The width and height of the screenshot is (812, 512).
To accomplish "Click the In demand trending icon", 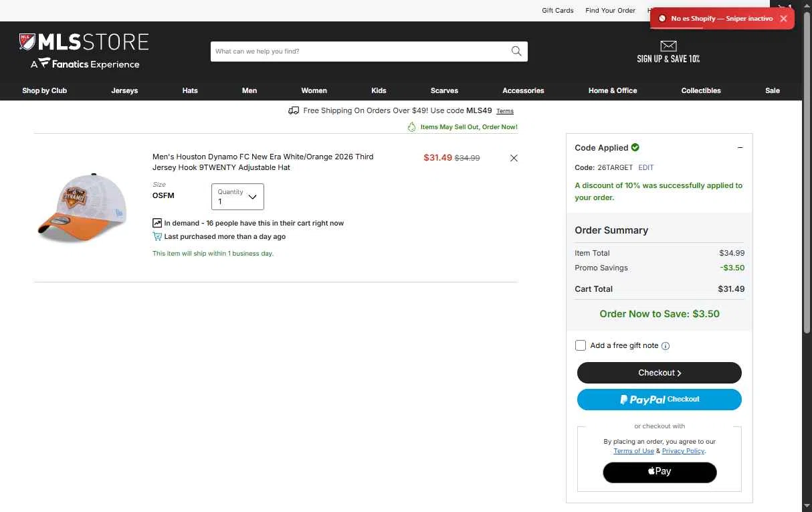I will (157, 223).
